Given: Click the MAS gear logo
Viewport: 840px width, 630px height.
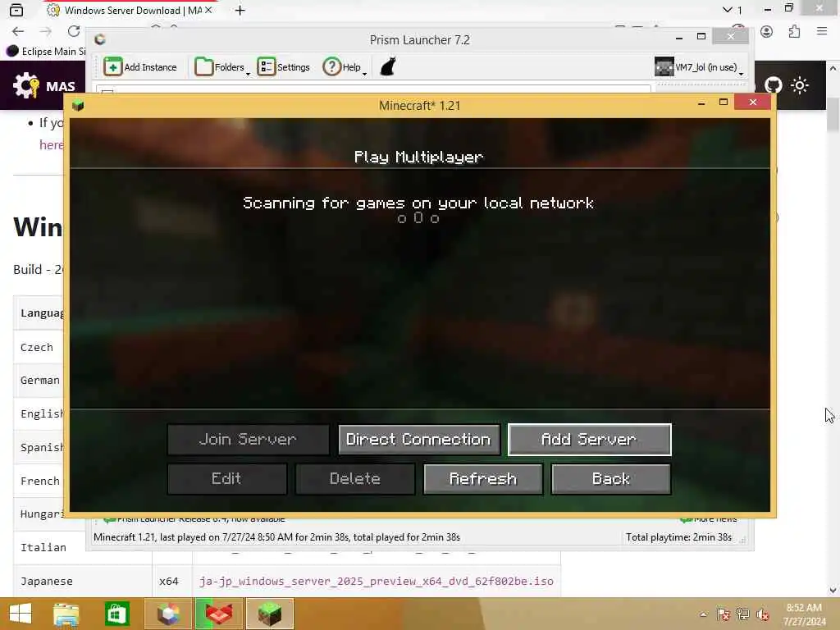Looking at the screenshot, I should pos(25,85).
